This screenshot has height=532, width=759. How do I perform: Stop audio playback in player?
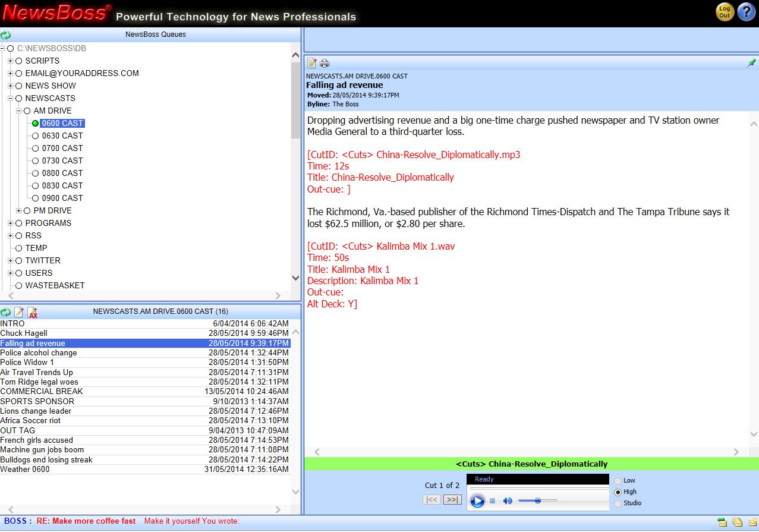(492, 501)
